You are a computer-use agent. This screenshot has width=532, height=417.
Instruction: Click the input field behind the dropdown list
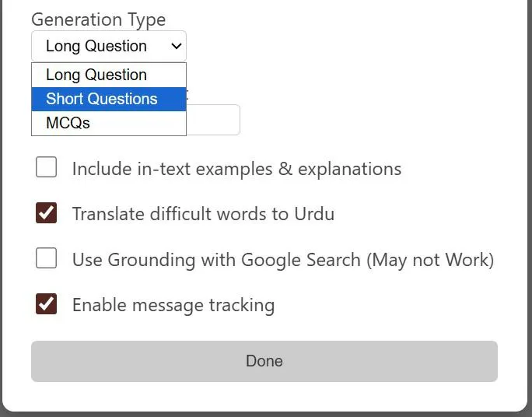(x=213, y=121)
